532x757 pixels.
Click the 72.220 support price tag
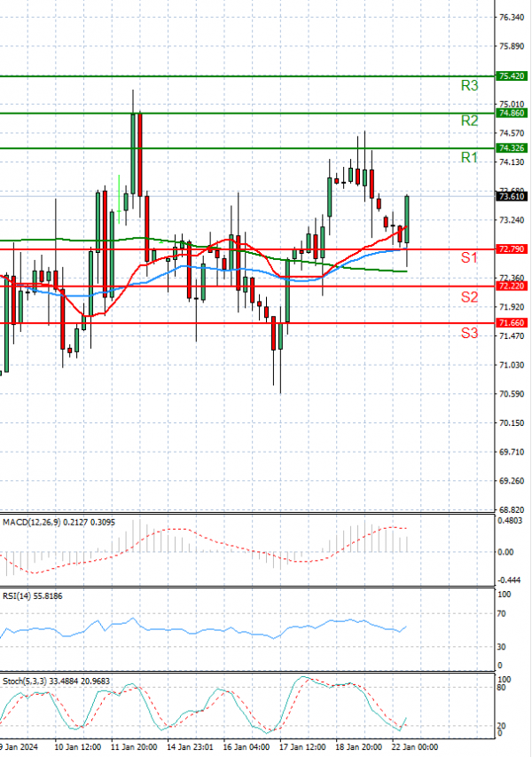tap(512, 287)
